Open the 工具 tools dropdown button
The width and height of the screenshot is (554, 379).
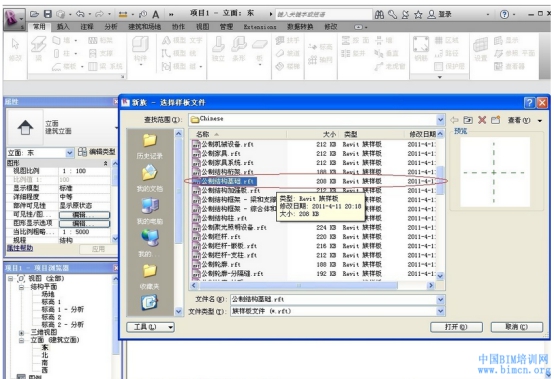[x=150, y=327]
